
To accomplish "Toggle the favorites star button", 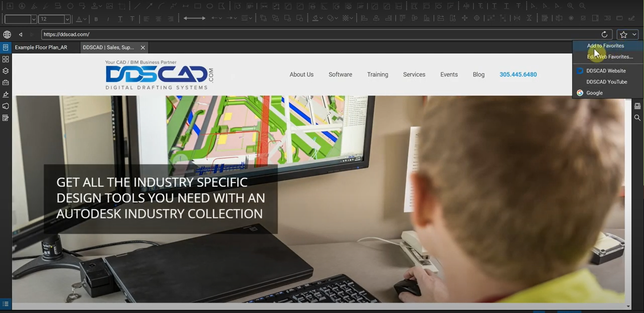I will [623, 34].
